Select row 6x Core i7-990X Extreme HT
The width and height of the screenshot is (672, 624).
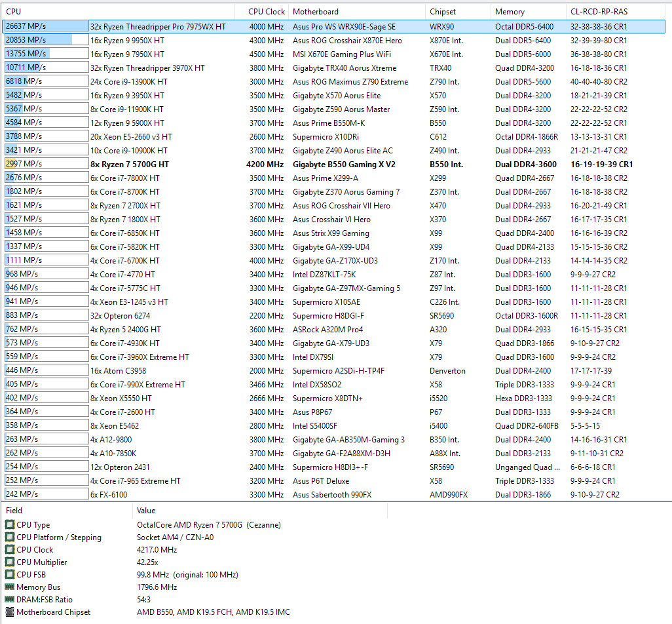(x=333, y=384)
